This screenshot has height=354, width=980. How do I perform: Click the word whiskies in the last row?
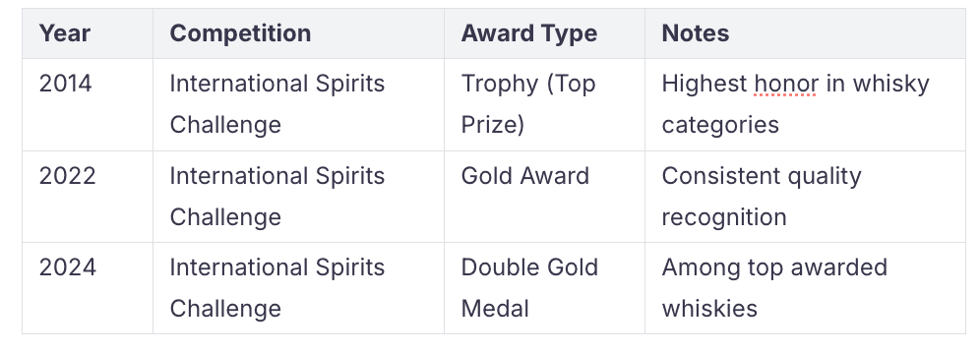point(709,309)
